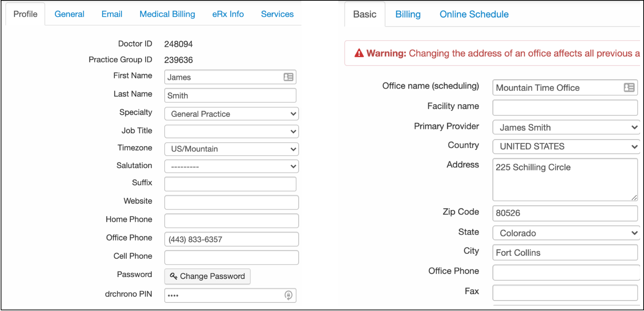644x311 pixels.
Task: Select the Basic tab in office settings
Action: (365, 14)
